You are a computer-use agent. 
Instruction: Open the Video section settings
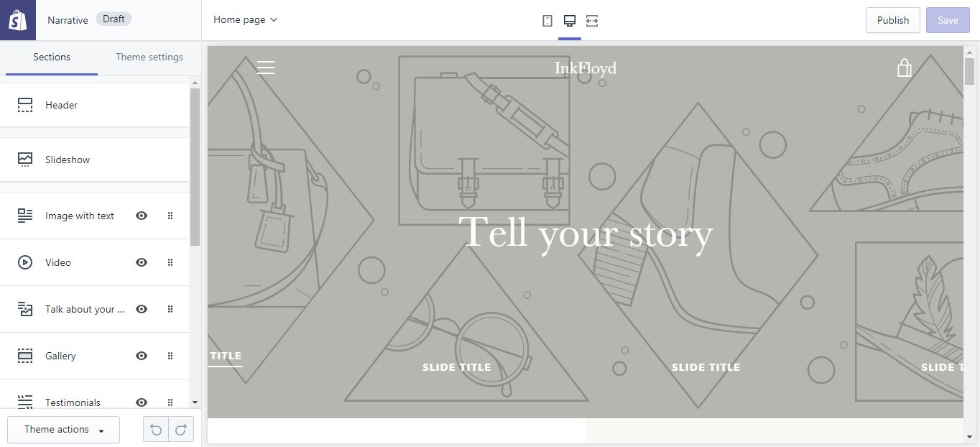pos(58,262)
